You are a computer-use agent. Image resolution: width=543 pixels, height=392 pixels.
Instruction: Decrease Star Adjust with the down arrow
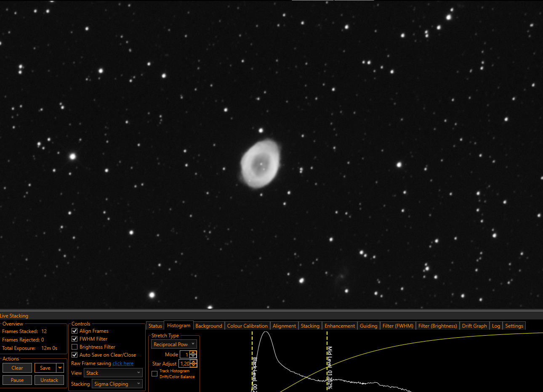pos(194,366)
